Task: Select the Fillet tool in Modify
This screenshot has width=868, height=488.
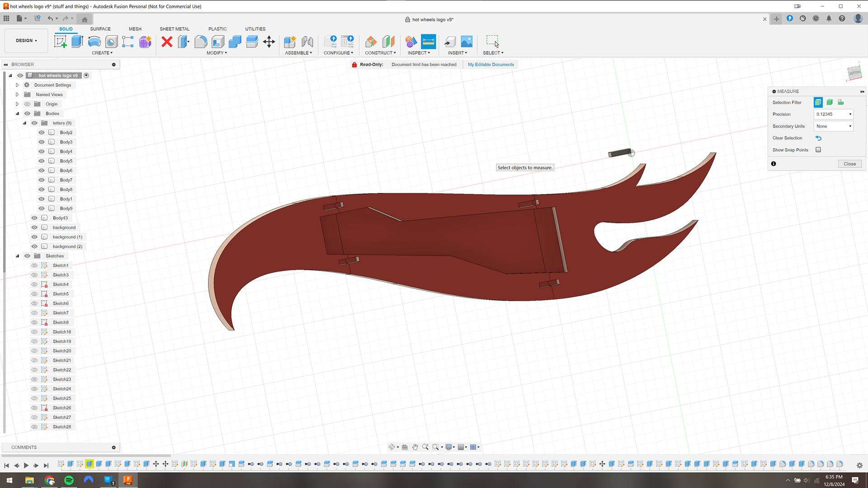Action: point(201,42)
